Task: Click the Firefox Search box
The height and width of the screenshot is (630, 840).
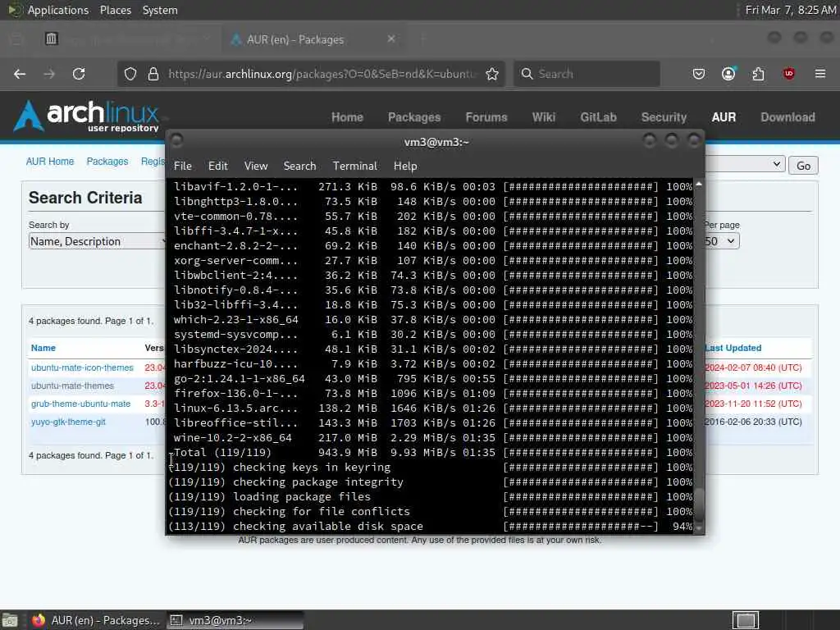Action: tap(587, 74)
